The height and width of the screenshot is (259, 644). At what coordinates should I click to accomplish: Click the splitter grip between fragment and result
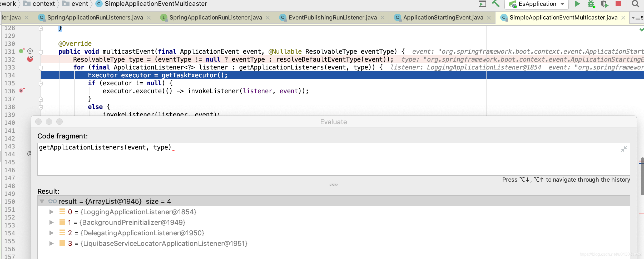pyautogui.click(x=334, y=185)
